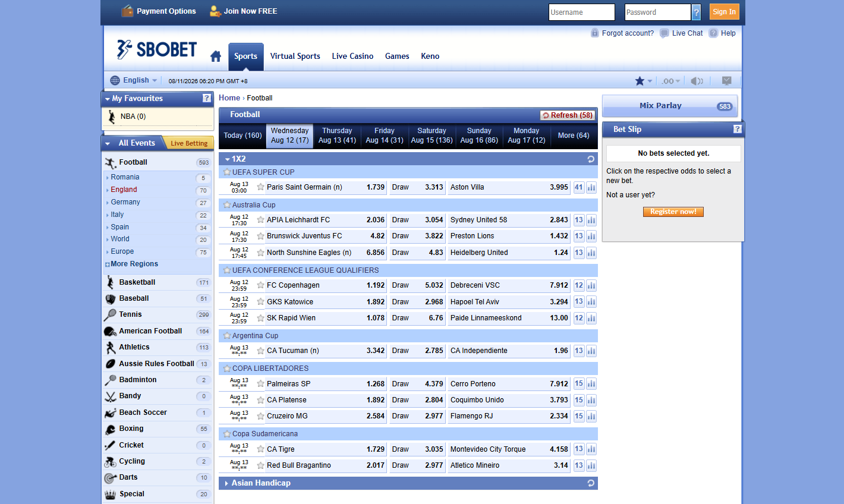
Task: Switch to Live Betting tab
Action: tap(189, 143)
